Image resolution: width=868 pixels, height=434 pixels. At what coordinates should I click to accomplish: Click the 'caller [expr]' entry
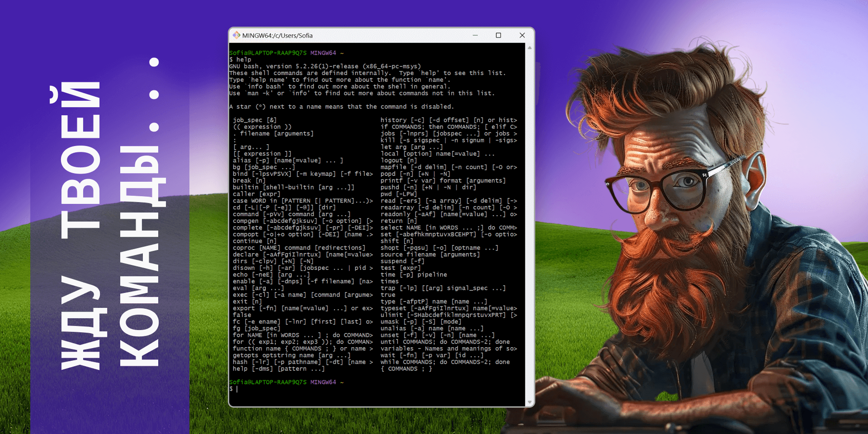256,194
